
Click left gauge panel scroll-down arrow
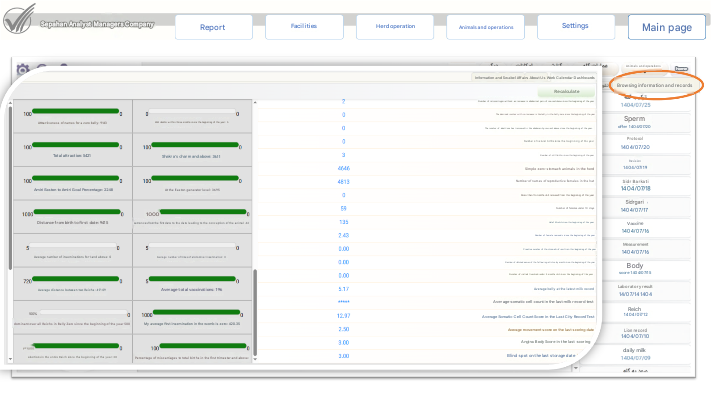[10, 359]
